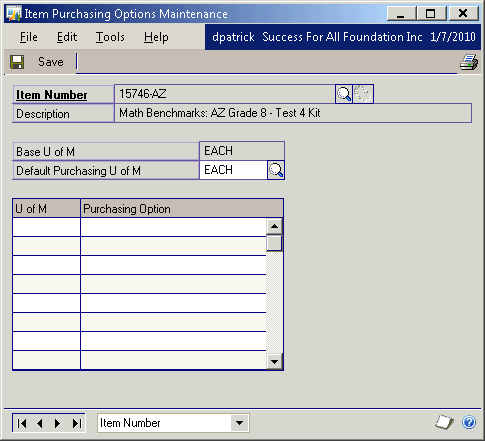Click the Item Number underlined label link

(52, 95)
